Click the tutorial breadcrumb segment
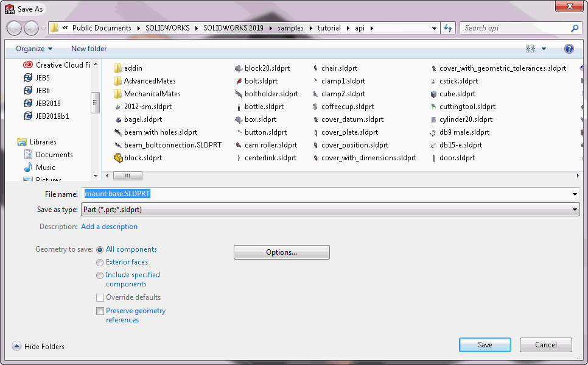Image resolution: width=588 pixels, height=365 pixels. (329, 28)
